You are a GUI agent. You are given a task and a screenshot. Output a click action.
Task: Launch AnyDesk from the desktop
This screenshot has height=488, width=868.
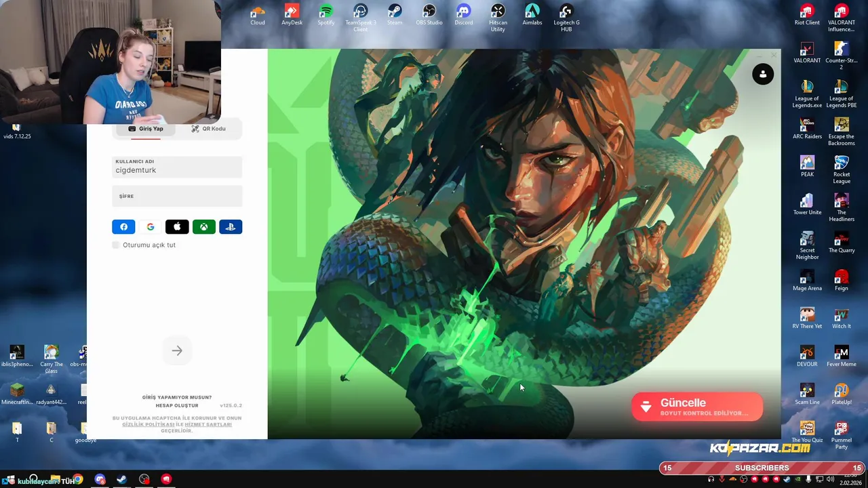click(x=292, y=15)
